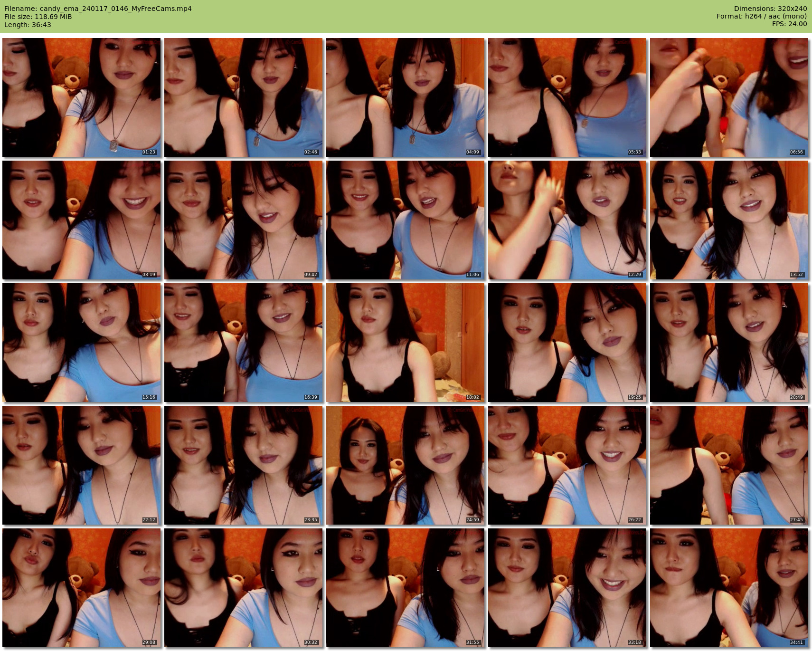Select the 19:25 preview thumbnail

567,343
